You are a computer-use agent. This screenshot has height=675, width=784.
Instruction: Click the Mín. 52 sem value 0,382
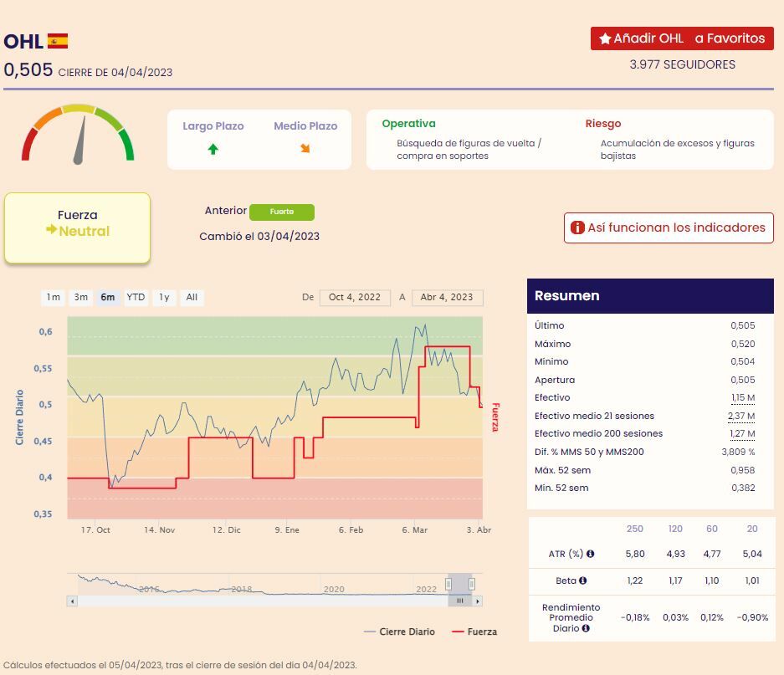[743, 488]
